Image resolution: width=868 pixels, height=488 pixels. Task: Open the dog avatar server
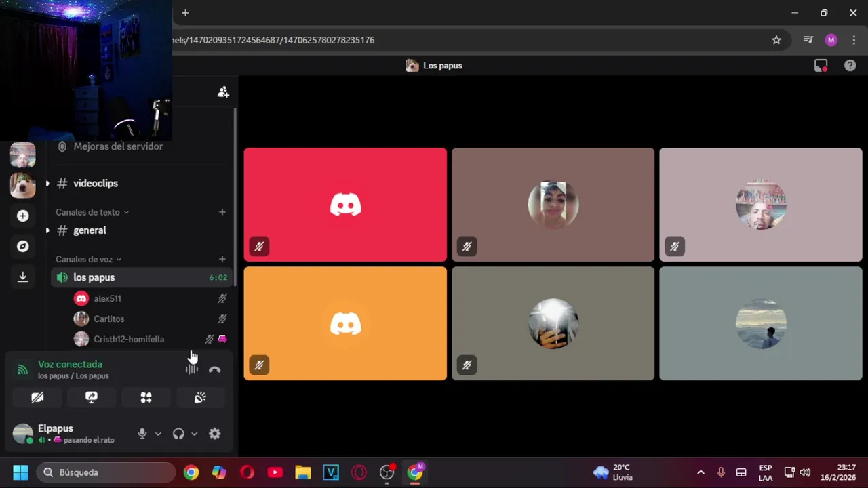pyautogui.click(x=22, y=185)
